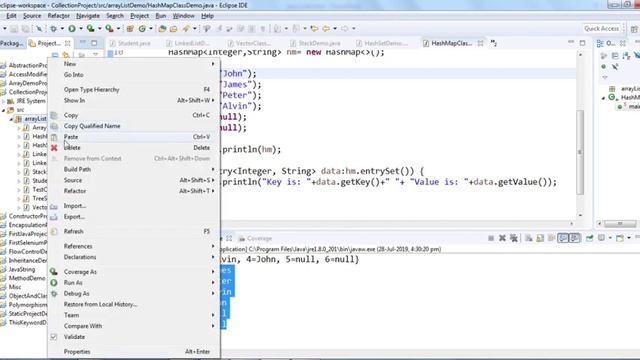This screenshot has width=640, height=360.
Task: Click the Remove All Terminated Launches double-X icon
Action: pyautogui.click(x=514, y=238)
